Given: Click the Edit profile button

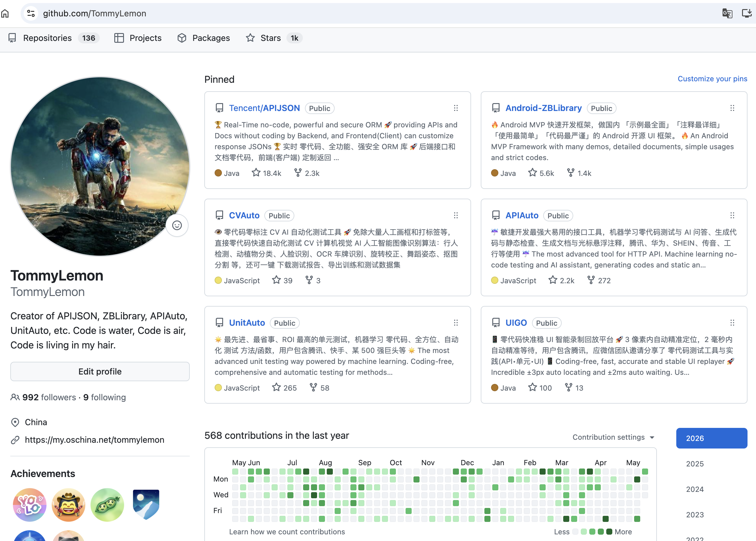Looking at the screenshot, I should (100, 371).
